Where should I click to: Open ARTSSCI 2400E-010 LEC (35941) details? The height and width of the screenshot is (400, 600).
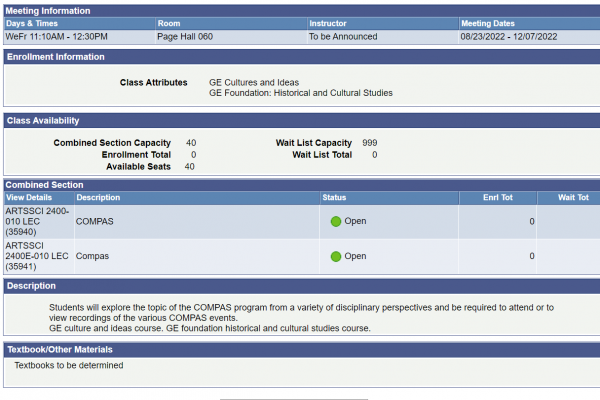coord(37,256)
